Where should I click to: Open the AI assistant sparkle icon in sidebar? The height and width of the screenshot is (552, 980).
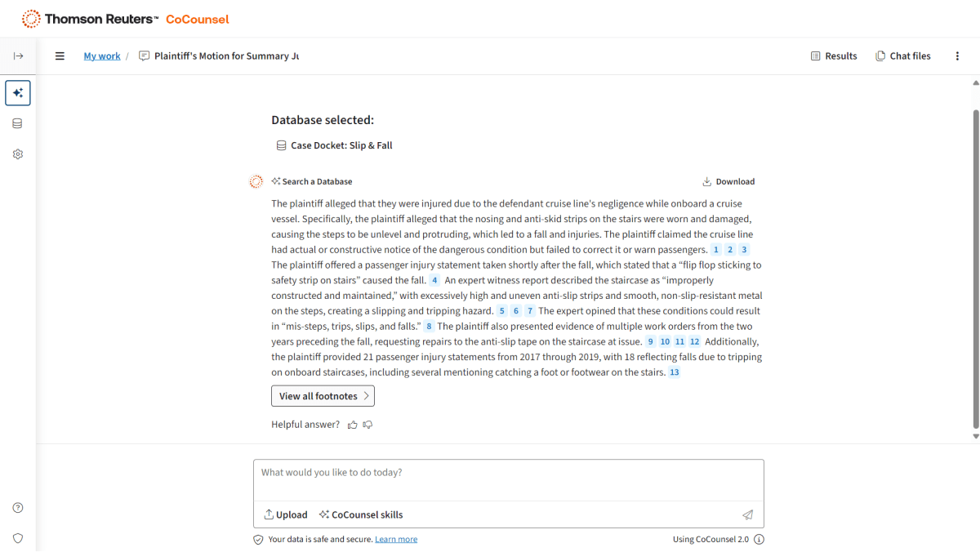pyautogui.click(x=18, y=93)
